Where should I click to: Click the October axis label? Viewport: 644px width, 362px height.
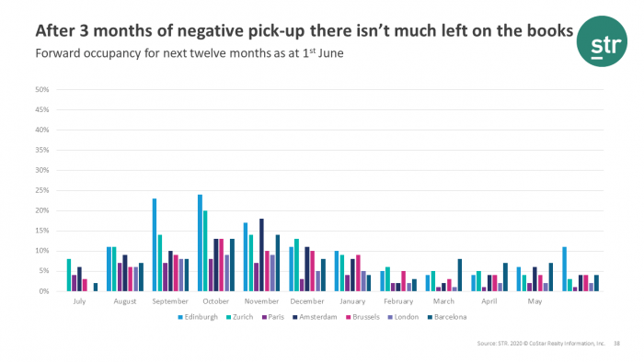pos(215,301)
